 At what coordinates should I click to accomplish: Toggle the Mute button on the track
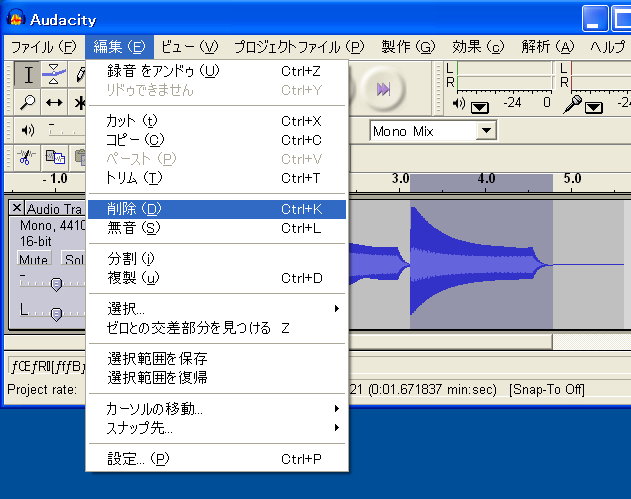point(34,258)
